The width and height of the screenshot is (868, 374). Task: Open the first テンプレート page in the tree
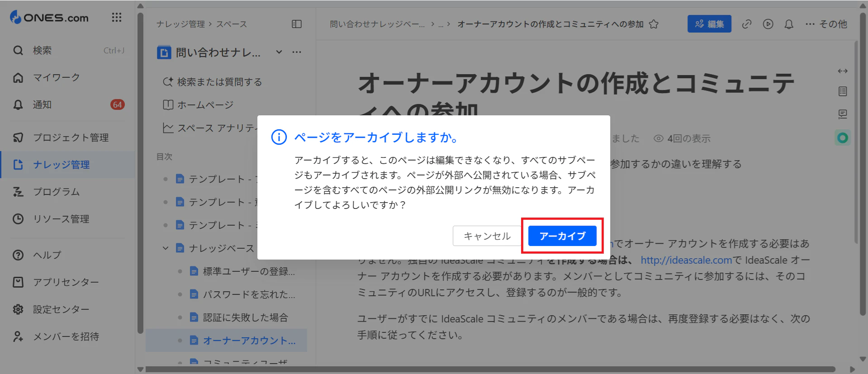point(217,179)
